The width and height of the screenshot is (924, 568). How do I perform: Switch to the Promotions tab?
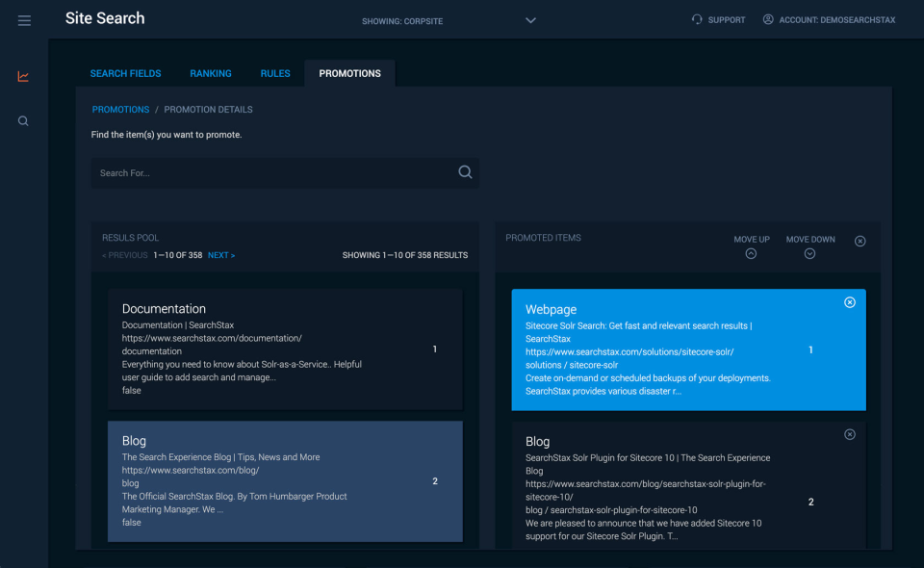pos(348,72)
